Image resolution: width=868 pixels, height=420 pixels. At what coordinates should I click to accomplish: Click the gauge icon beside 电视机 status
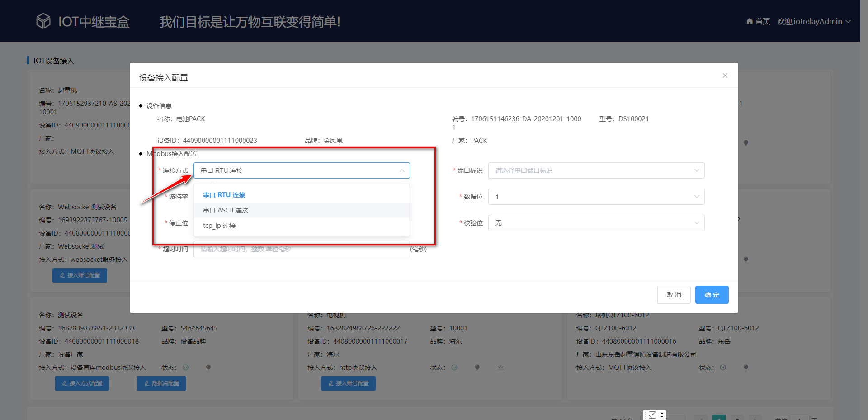(x=500, y=368)
